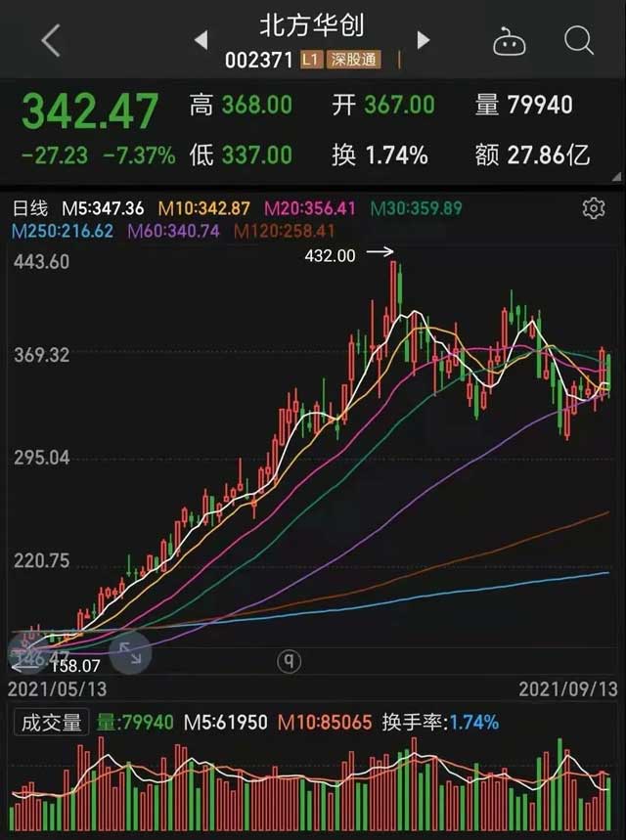Select the 日线 period label
Image resolution: width=626 pixels, height=840 pixels.
click(30, 208)
